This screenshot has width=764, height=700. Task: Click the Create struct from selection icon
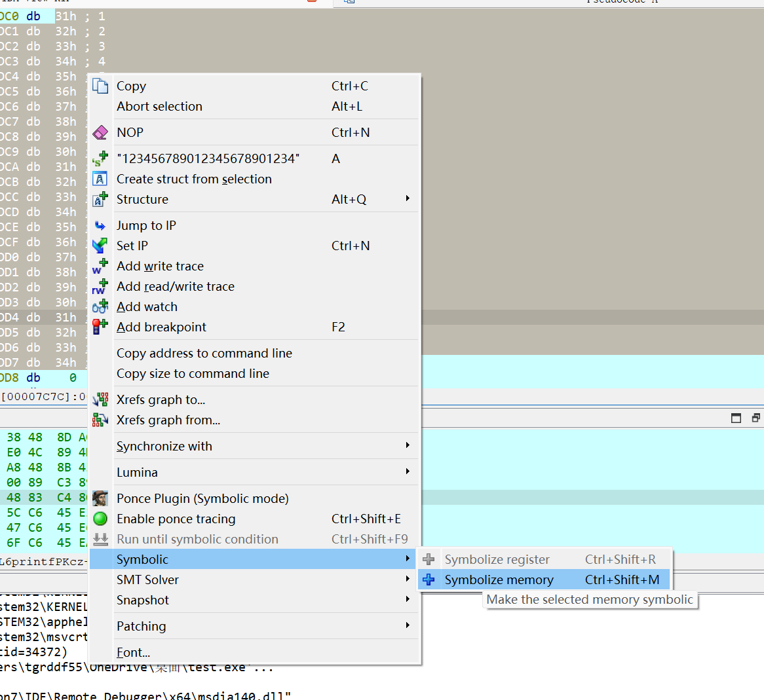[x=100, y=179]
